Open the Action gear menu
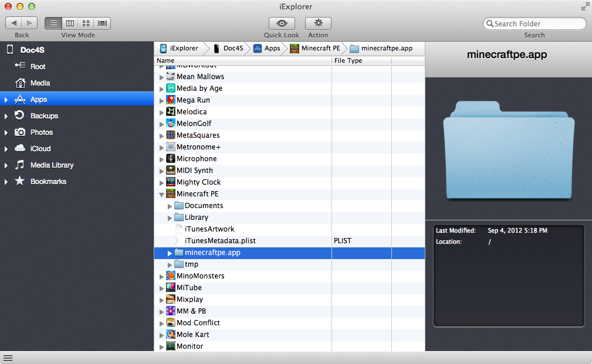This screenshot has height=364, width=592. tap(318, 23)
